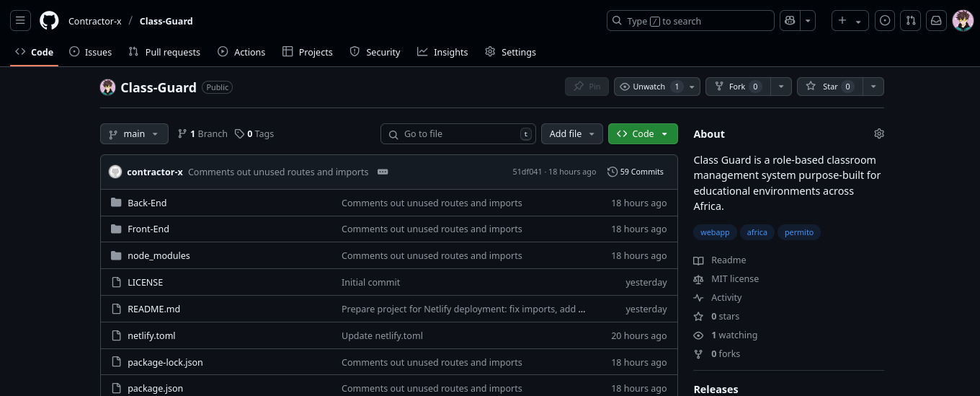The image size is (980, 396).
Task: Open the 'Initial commit' message for LICENSE
Action: click(370, 282)
